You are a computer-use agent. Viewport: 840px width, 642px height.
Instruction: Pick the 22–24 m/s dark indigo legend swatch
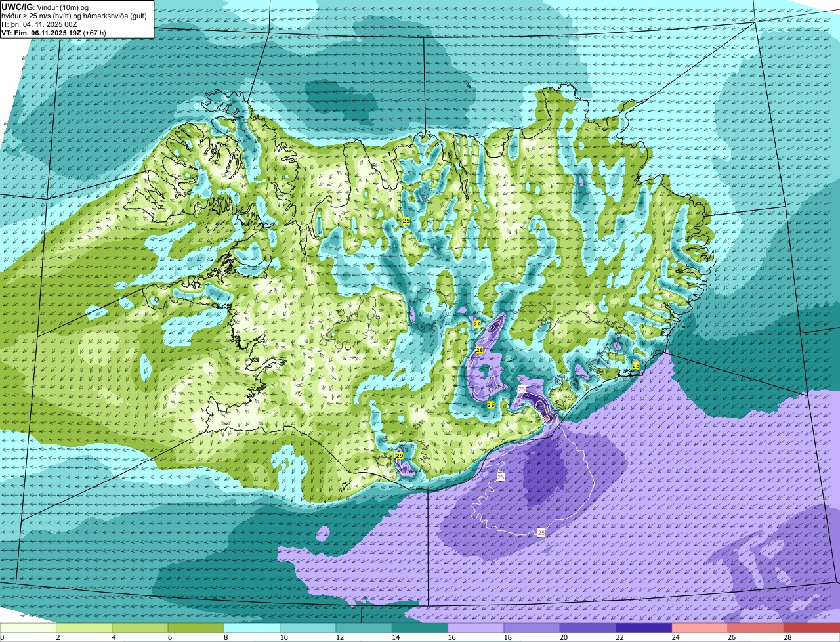click(x=644, y=628)
